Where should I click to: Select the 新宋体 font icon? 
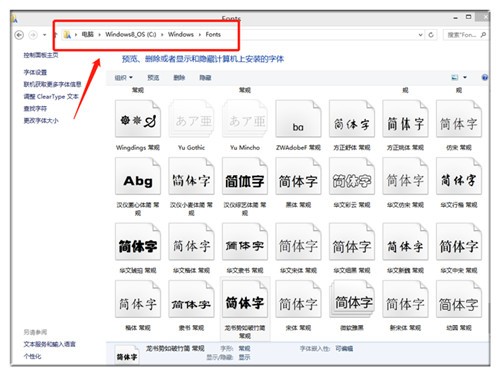coord(405,299)
